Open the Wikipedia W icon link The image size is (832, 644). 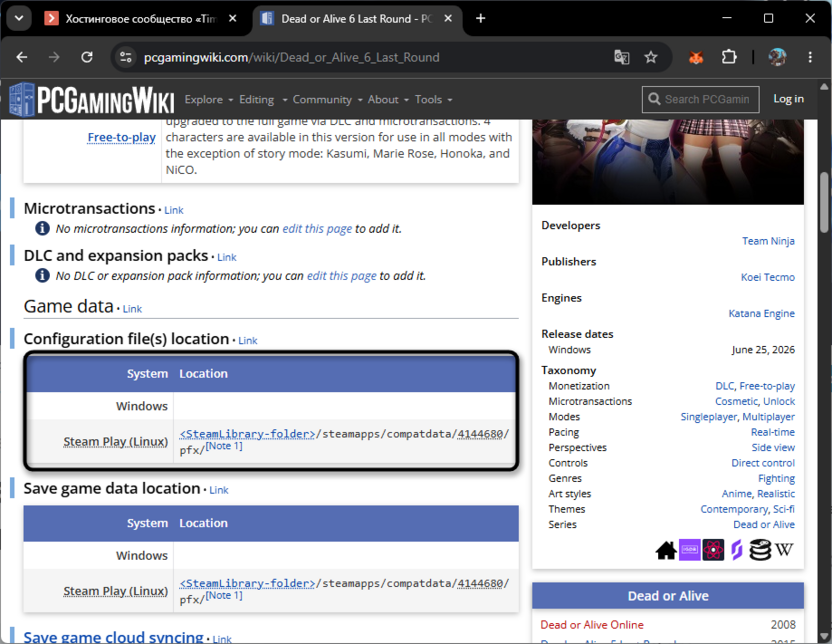coord(784,550)
